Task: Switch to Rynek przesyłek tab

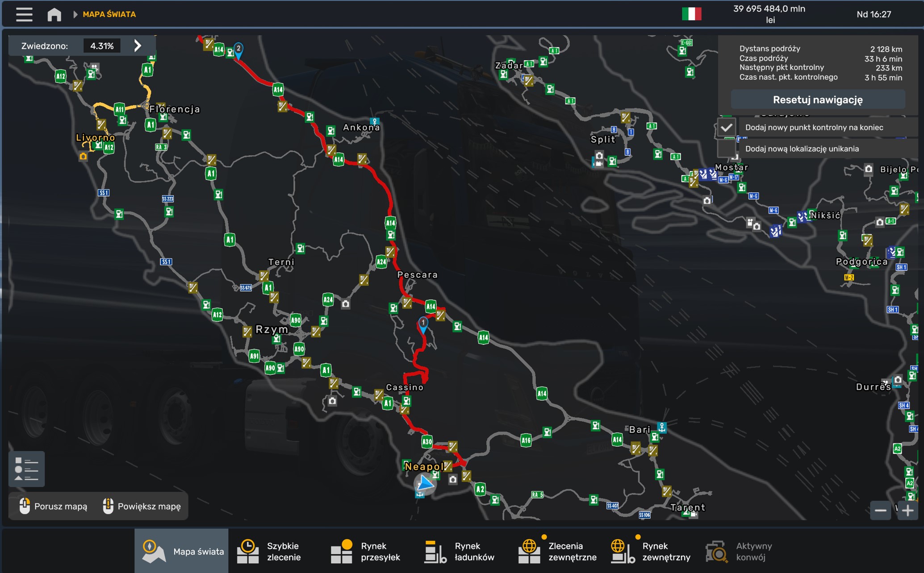Action: pos(369,551)
